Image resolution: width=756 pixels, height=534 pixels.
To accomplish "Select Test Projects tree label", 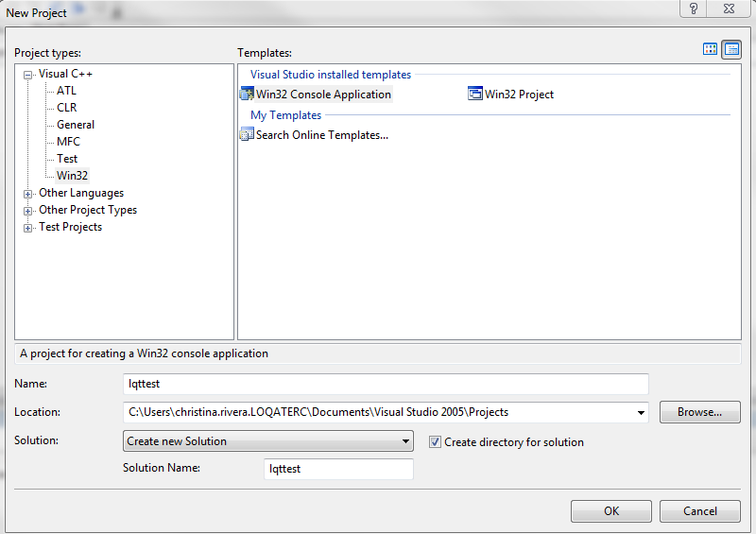I will tap(70, 227).
